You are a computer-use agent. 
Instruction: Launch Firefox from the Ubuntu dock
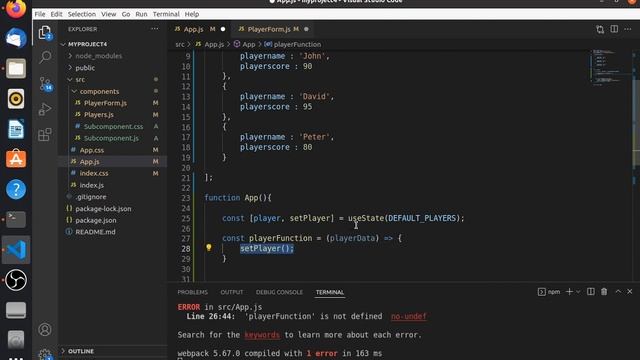16,9
